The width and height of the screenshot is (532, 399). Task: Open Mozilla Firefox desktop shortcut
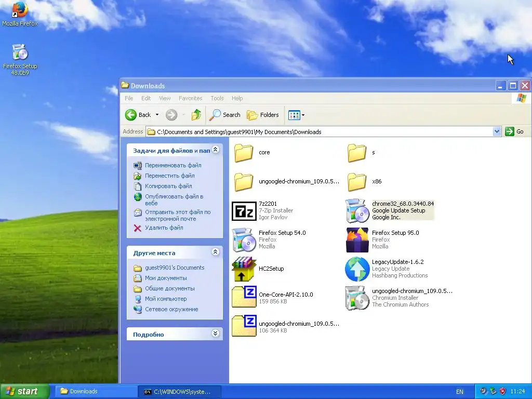(20, 14)
